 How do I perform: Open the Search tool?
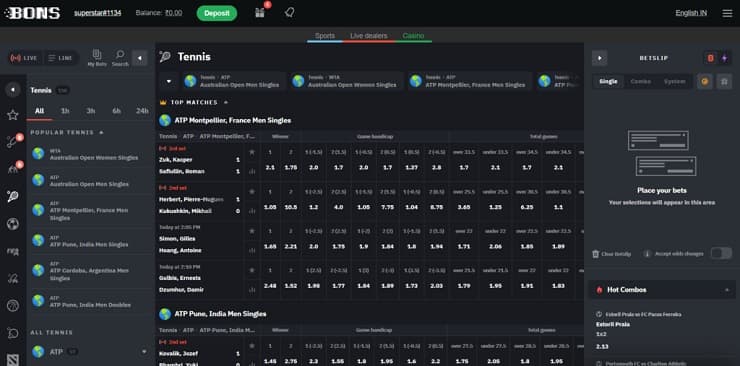[x=120, y=58]
